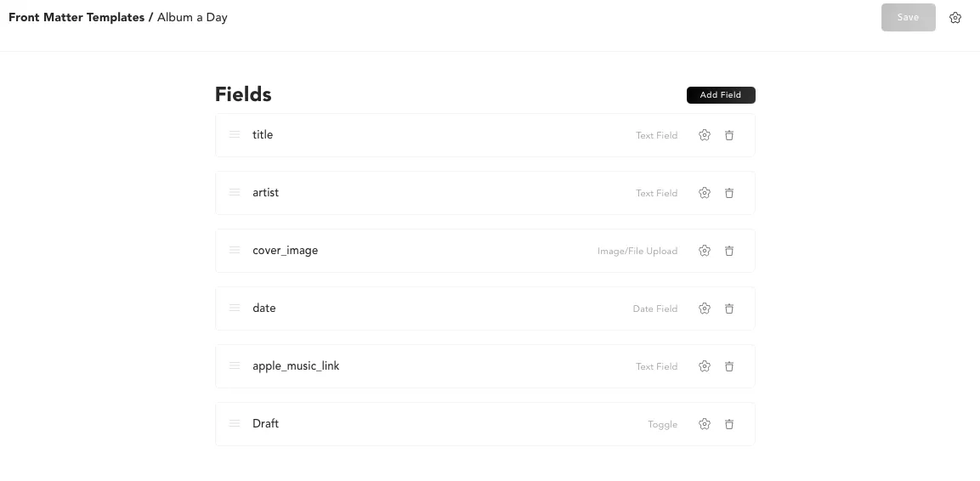Delete the apple_music_link field
Image resolution: width=980 pixels, height=481 pixels.
(x=729, y=366)
